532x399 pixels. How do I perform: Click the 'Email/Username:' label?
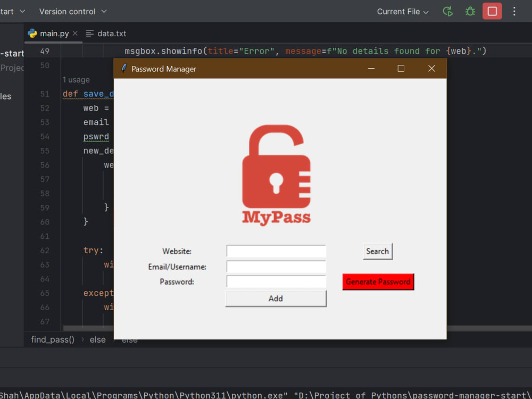click(177, 267)
